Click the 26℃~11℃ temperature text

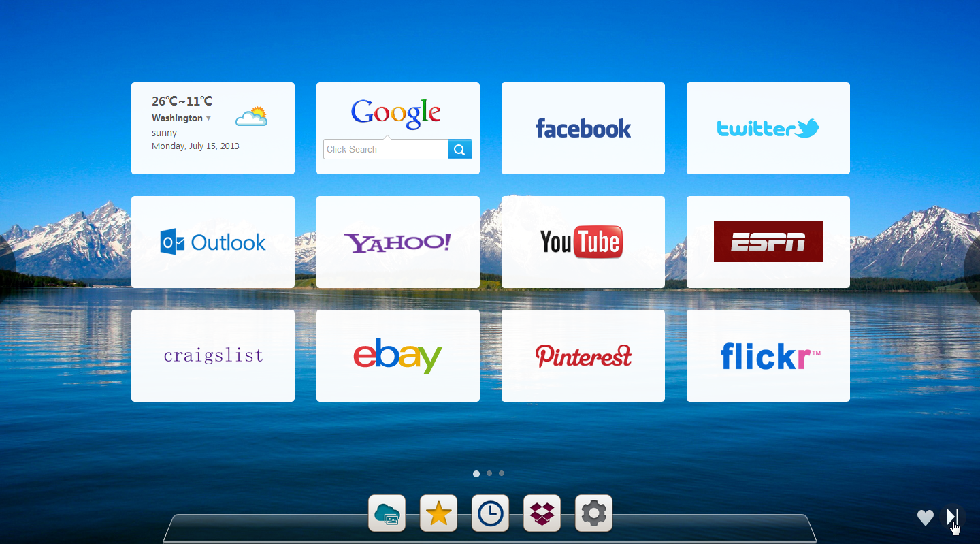point(182,101)
